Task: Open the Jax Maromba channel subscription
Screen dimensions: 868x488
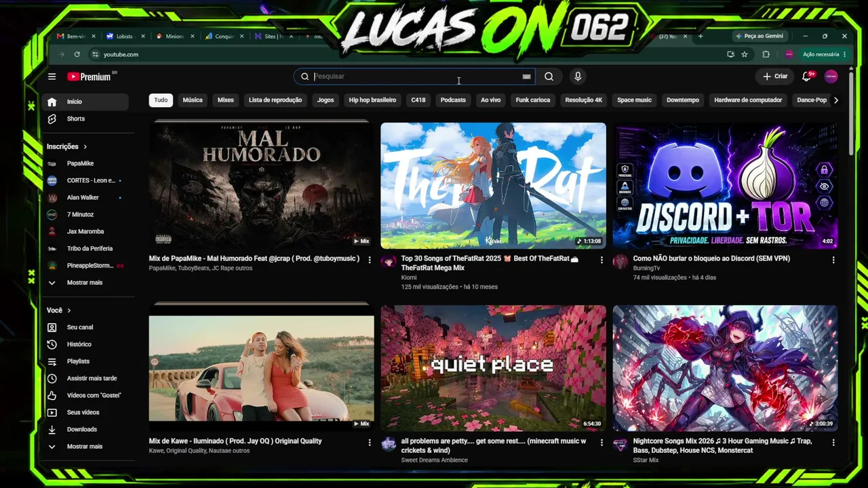Action: tap(86, 231)
